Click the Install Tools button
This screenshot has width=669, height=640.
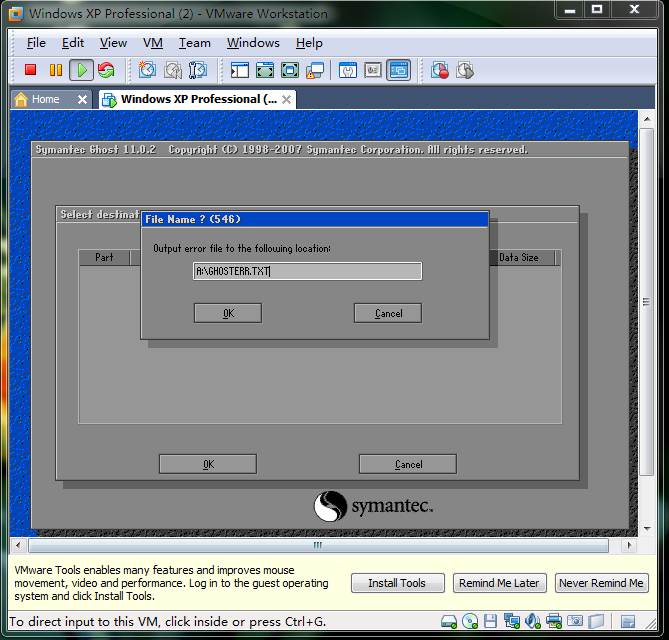coord(397,583)
